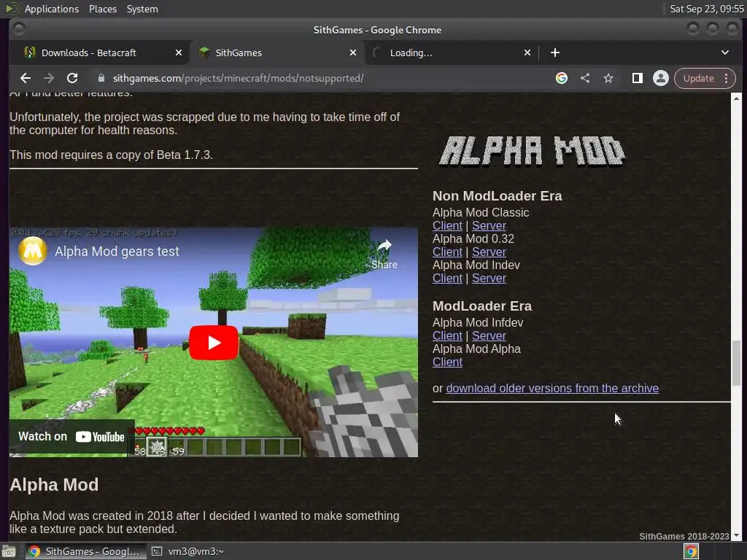The width and height of the screenshot is (747, 560).
Task: Download Alpha Mod Indev Server
Action: 489,278
